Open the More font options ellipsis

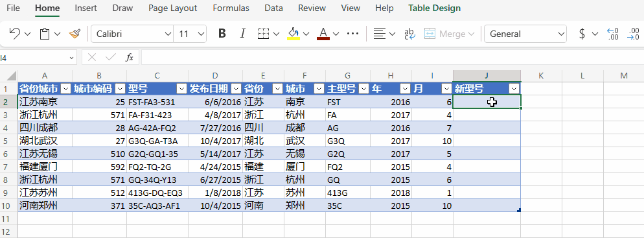click(353, 34)
